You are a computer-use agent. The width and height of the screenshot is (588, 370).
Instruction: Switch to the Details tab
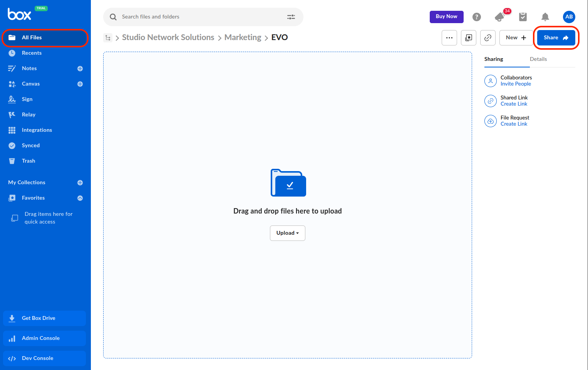coord(538,59)
